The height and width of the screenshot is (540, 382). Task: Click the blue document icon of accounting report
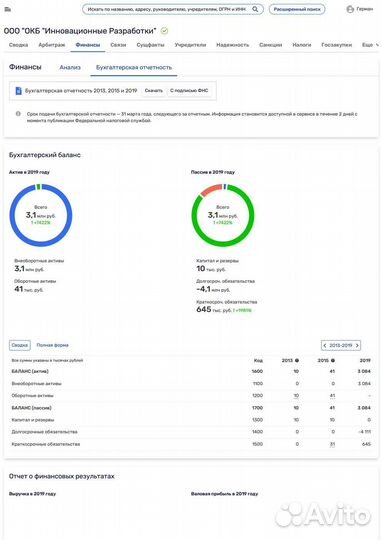tap(19, 91)
